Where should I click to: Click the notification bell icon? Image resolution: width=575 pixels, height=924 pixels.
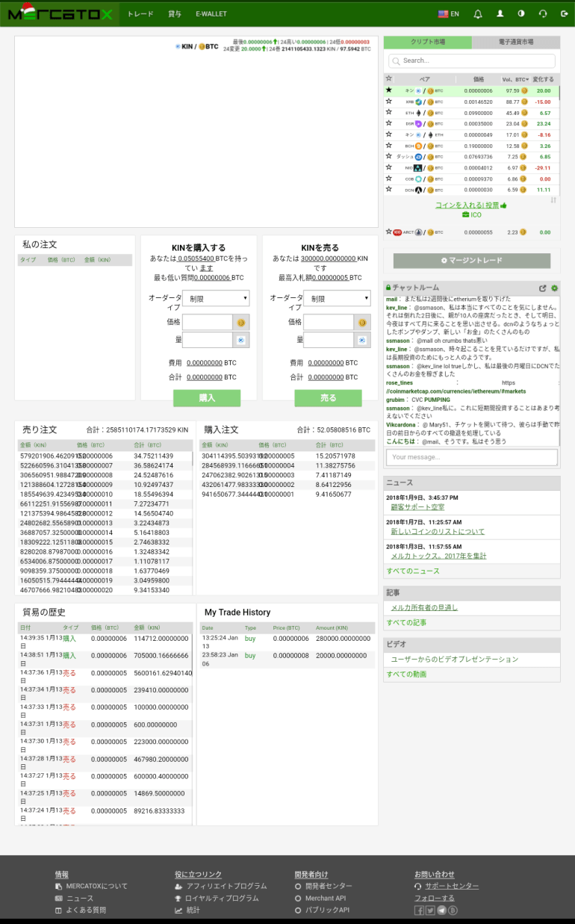(x=478, y=14)
